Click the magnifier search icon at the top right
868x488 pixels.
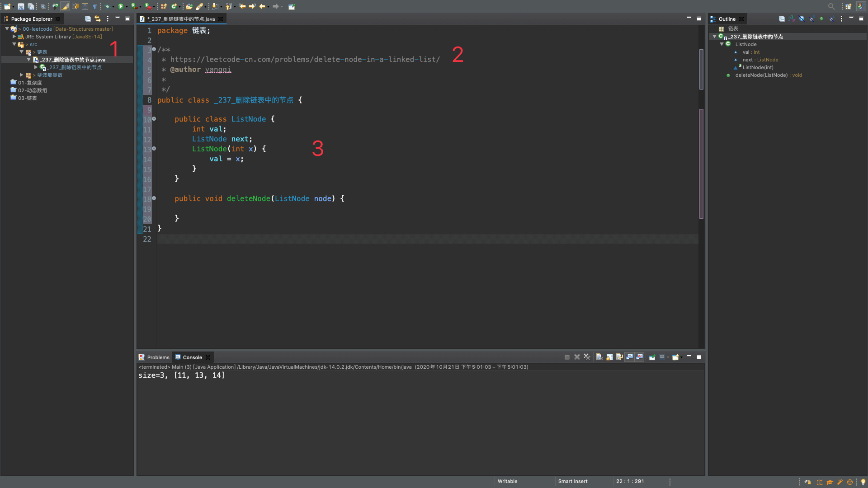pos(831,6)
